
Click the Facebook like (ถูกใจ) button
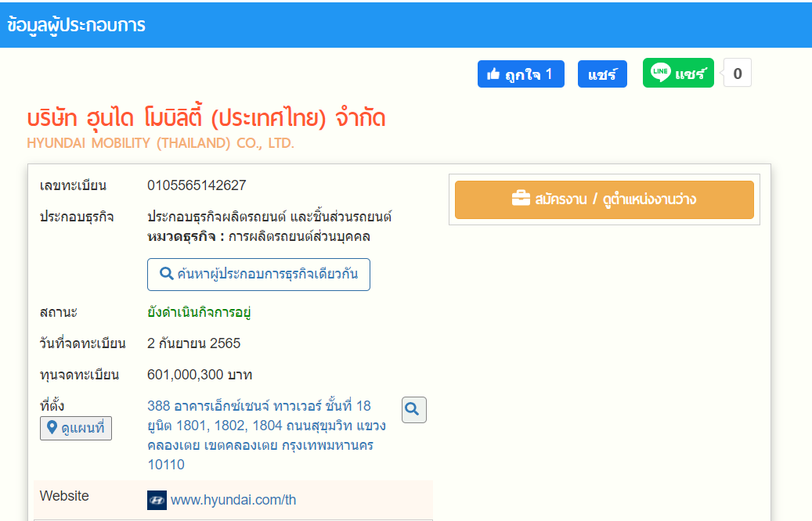(x=521, y=74)
